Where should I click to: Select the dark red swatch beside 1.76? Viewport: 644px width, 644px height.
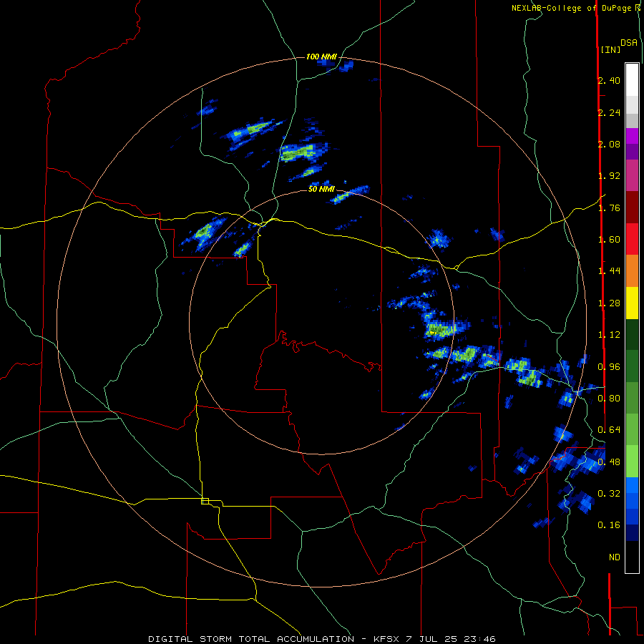632,208
